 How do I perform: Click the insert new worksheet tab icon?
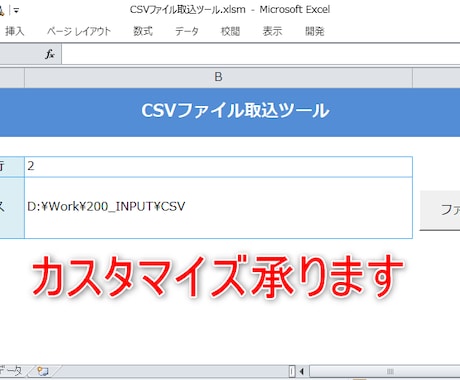(43, 371)
